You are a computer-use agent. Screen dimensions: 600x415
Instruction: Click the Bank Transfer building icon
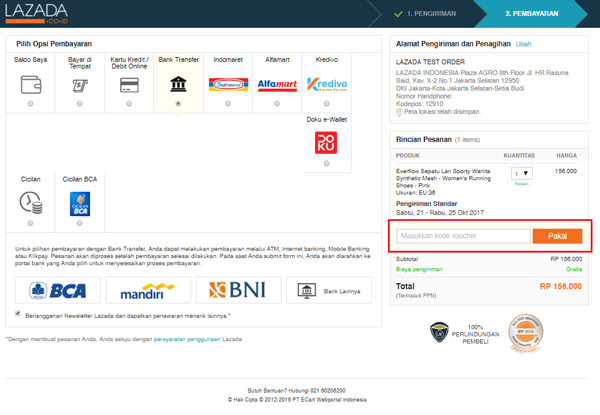pyautogui.click(x=178, y=84)
